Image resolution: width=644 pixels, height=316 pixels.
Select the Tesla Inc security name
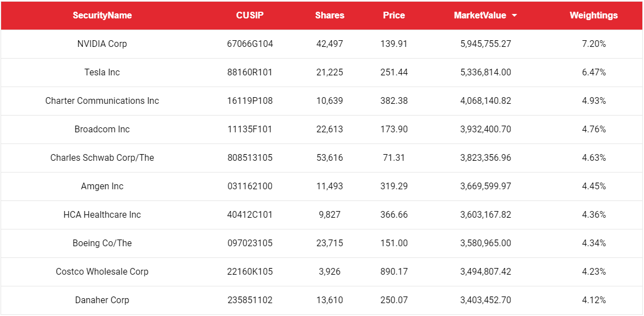[102, 72]
